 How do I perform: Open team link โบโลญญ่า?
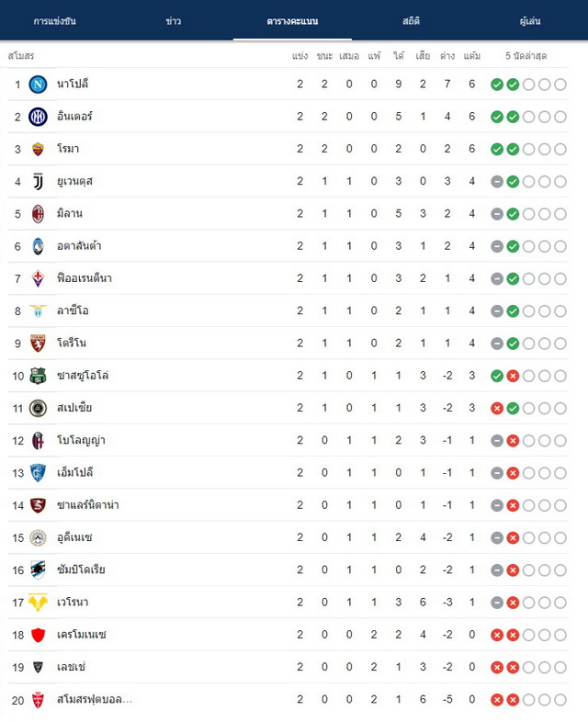coord(81,440)
